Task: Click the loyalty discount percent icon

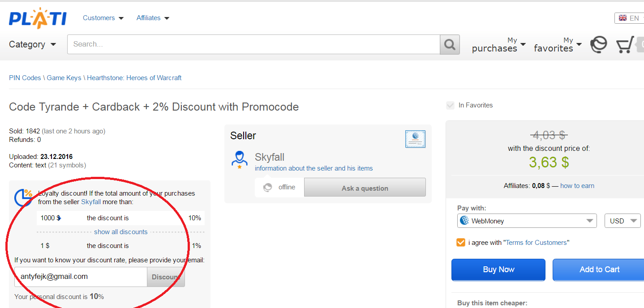Action: tap(23, 197)
